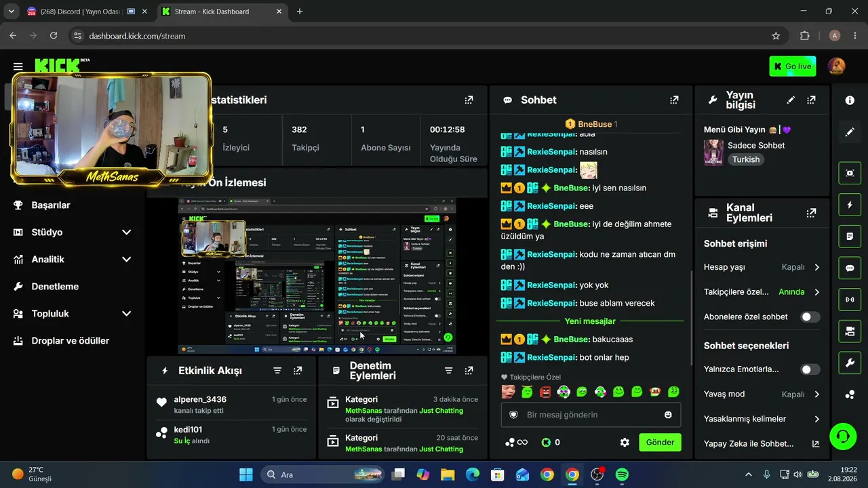Click alperen_3436 in activity feed
This screenshot has width=868, height=488.
(x=200, y=399)
